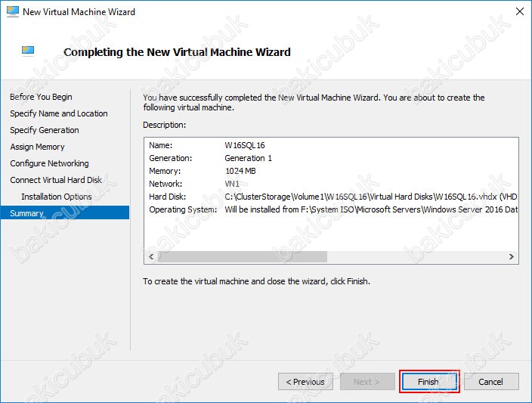
Task: Select the Summary step
Action: 65,213
